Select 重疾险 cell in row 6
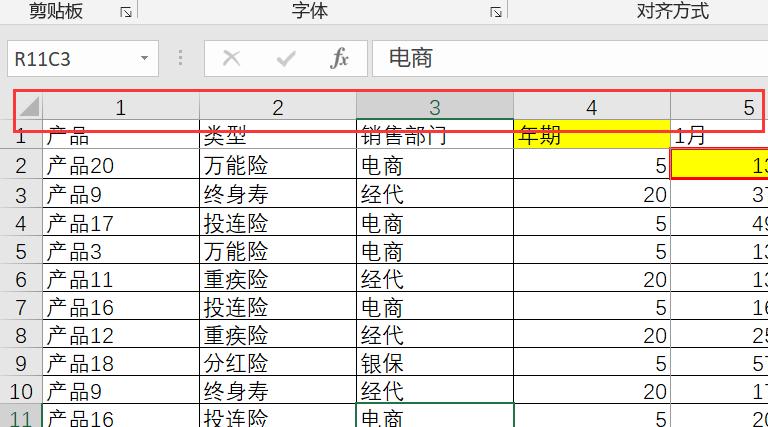 [278, 279]
